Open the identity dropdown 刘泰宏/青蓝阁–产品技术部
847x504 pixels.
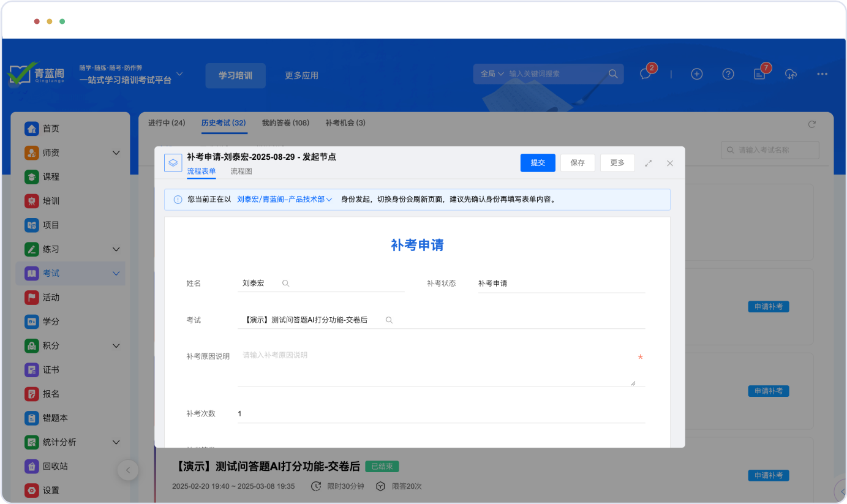point(284,200)
